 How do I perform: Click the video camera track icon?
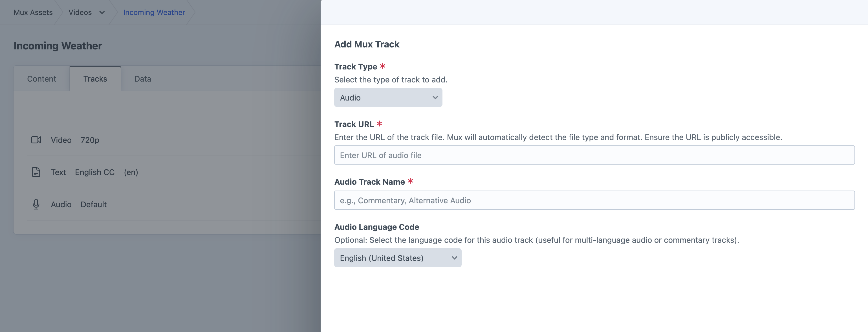36,140
